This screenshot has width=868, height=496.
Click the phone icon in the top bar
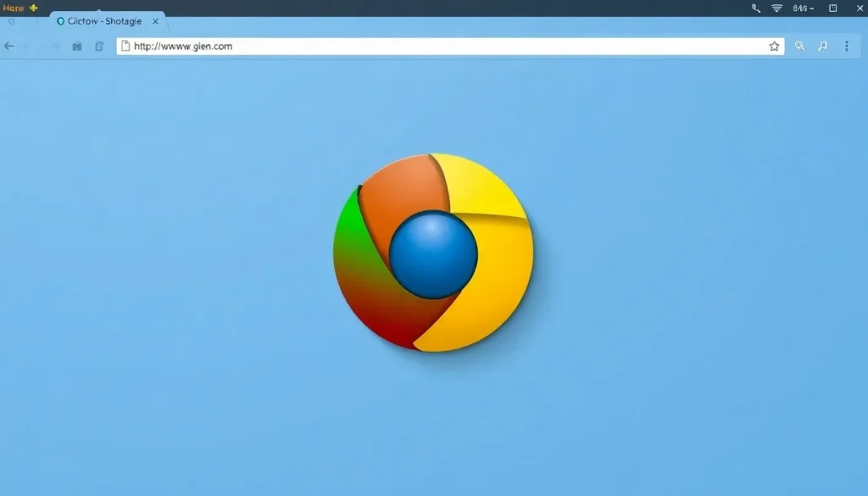pos(756,8)
